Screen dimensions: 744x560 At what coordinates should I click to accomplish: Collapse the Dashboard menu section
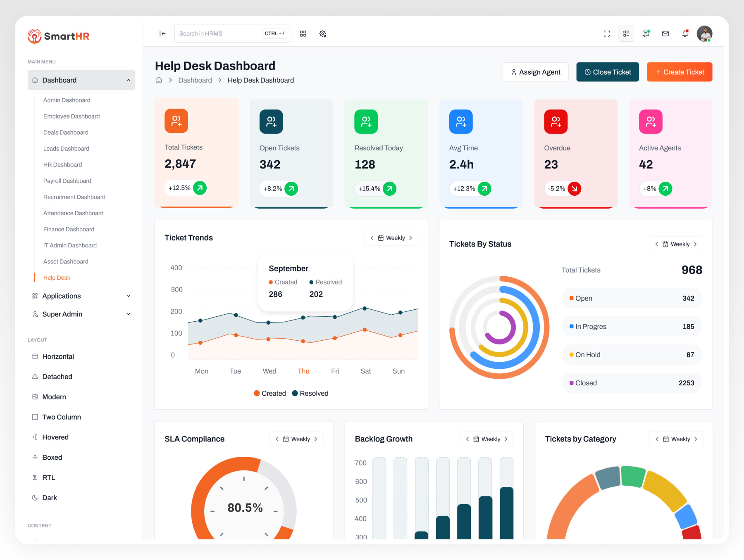(x=81, y=80)
